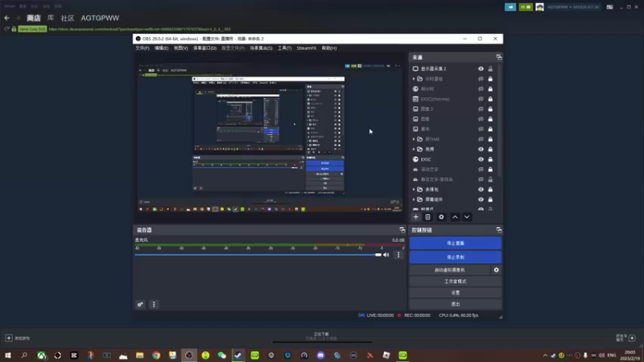Click Steam URL address field
Viewport: 644px width, 362px height.
139,29
